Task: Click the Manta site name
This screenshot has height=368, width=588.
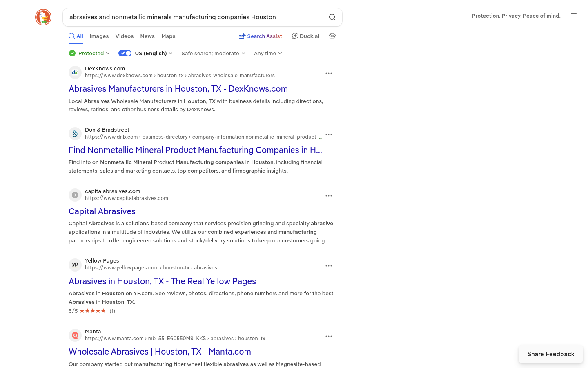Action: pos(93,332)
